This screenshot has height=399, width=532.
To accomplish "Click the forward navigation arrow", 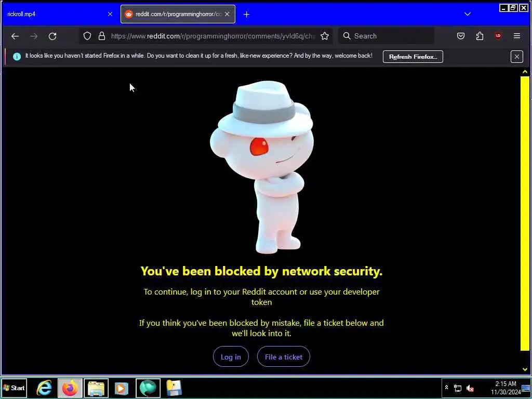I will (x=34, y=36).
